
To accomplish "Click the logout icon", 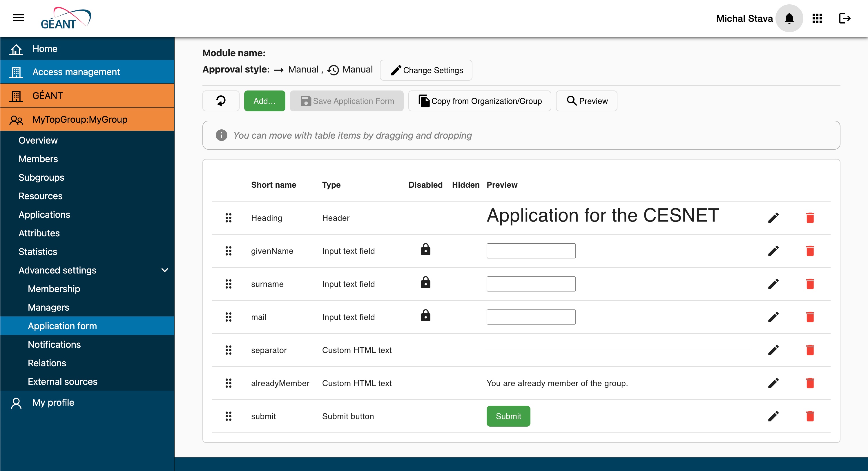I will pos(845,18).
